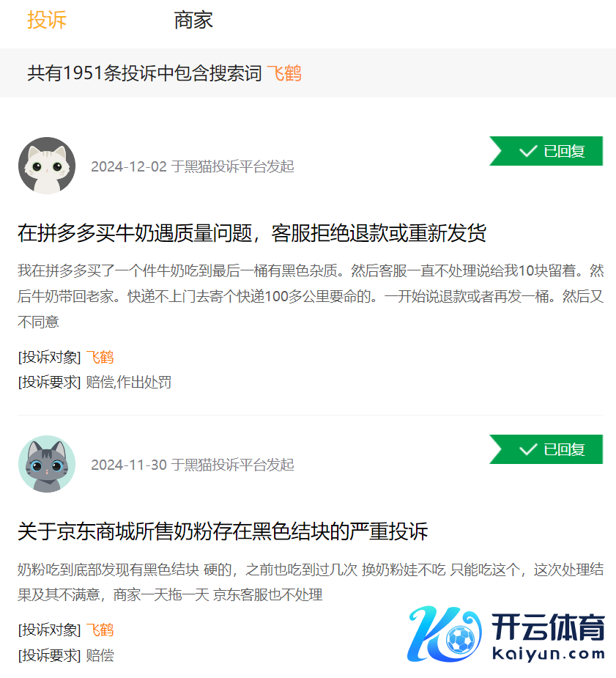616x678 pixels.
Task: Click the 赔偿,作出处罚 complaint demand
Action: (128, 382)
